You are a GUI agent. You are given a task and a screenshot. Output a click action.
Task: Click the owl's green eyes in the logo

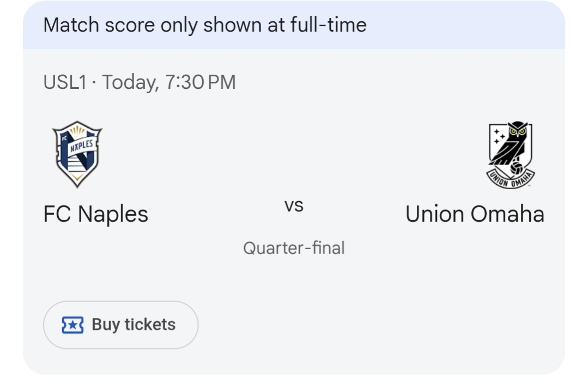point(517,131)
